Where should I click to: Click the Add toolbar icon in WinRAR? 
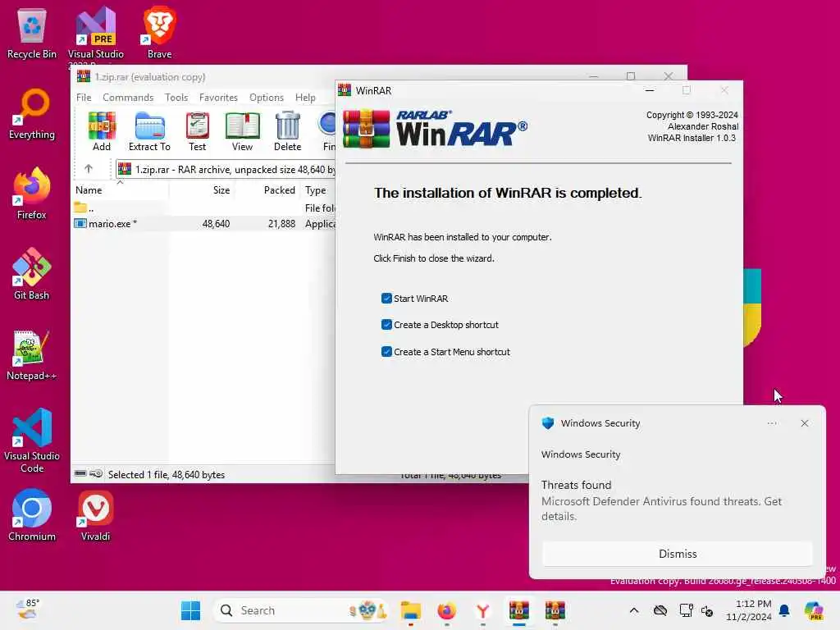click(101, 132)
